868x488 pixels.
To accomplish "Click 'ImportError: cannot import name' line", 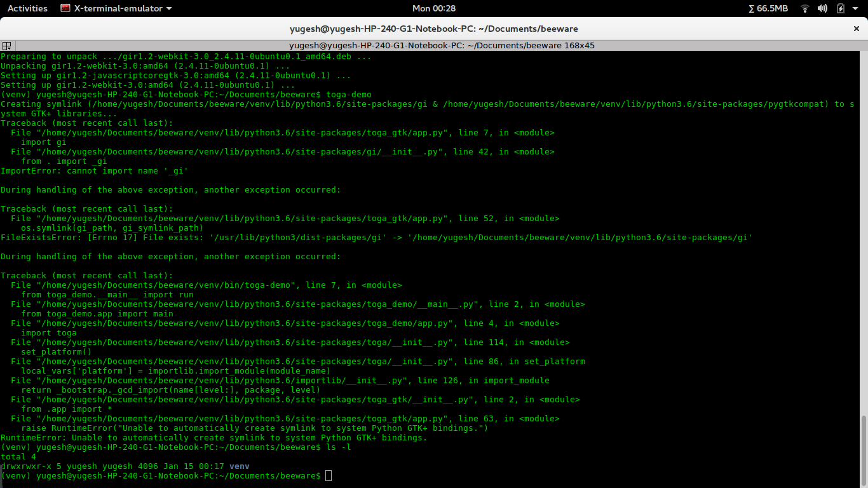I will click(x=94, y=171).
